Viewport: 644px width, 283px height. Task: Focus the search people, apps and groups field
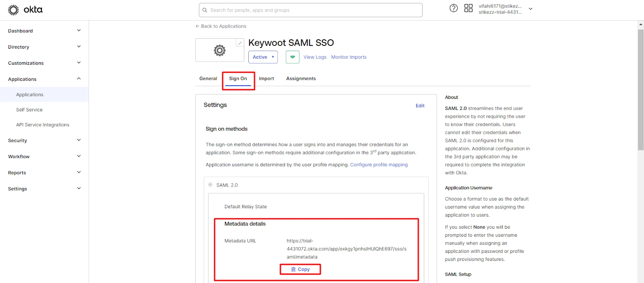[x=311, y=10]
